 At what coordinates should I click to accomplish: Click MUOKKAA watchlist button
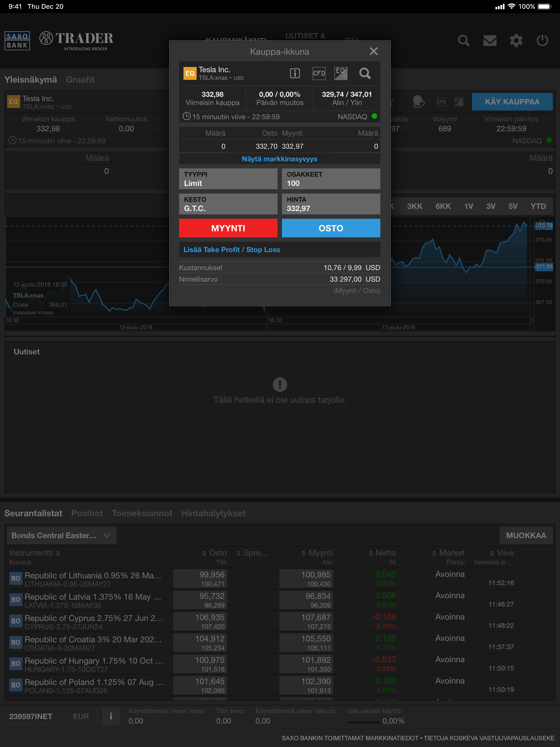[x=526, y=535]
